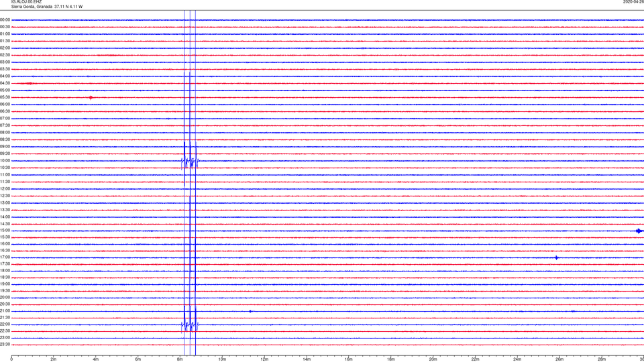Click the 28m axis tick label

pyautogui.click(x=602, y=359)
